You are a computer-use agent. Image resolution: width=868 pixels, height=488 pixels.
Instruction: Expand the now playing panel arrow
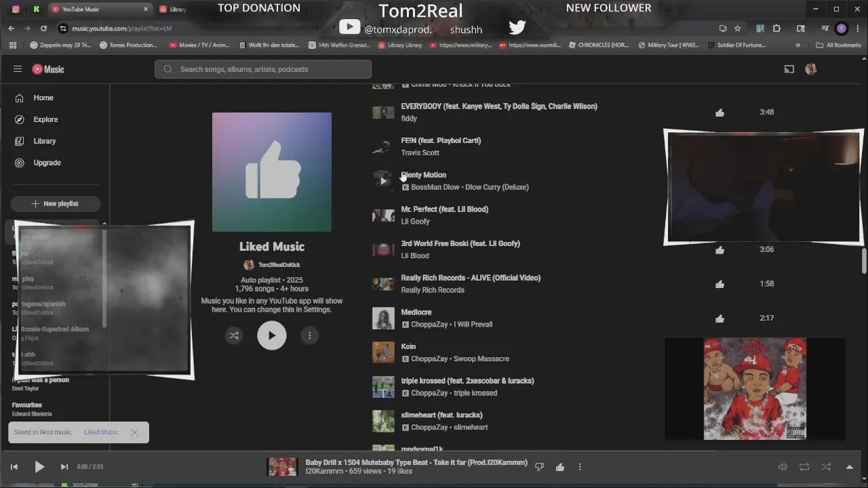[849, 467]
